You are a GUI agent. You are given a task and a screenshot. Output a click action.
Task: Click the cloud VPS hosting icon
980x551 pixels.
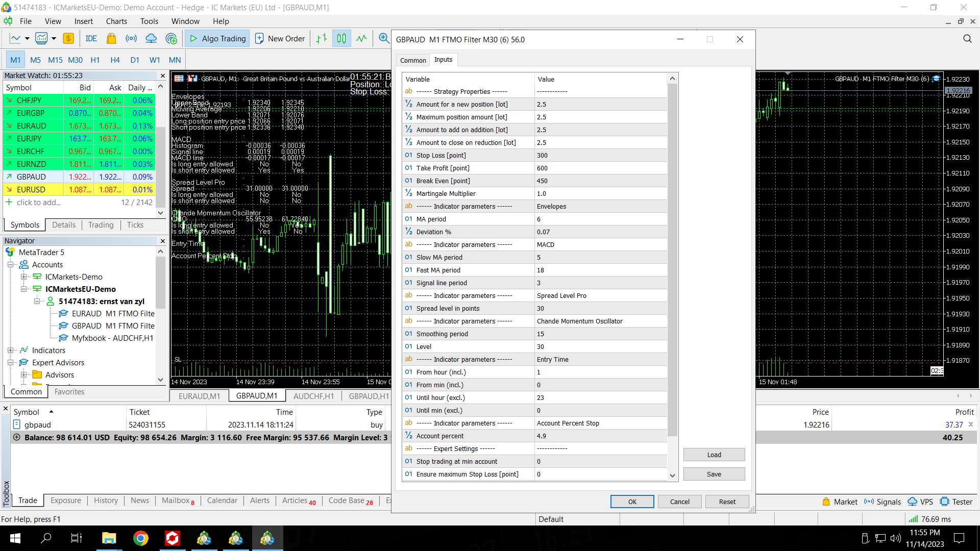(x=151, y=38)
